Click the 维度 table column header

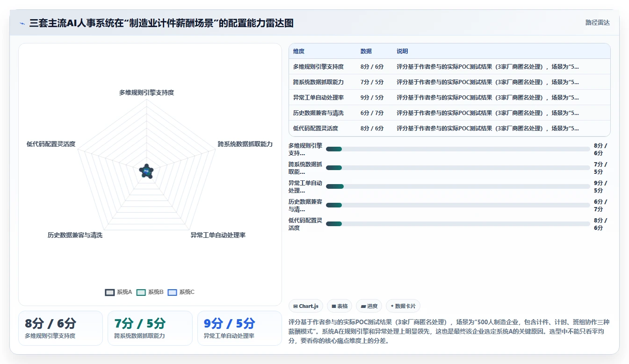(x=299, y=51)
